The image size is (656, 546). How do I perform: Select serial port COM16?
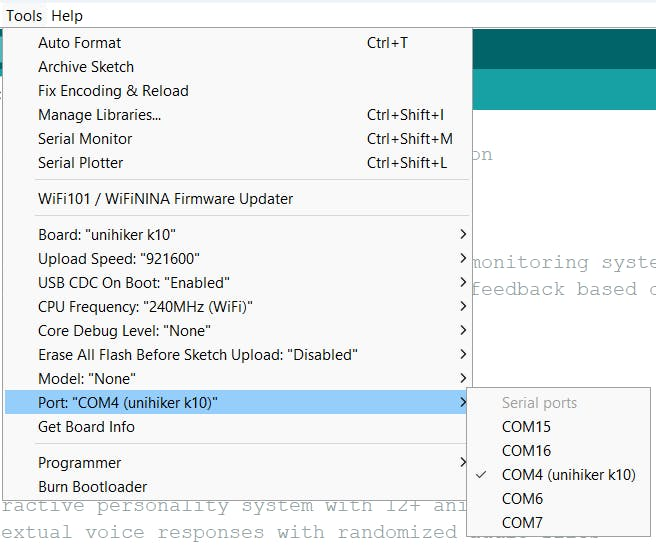(559, 451)
